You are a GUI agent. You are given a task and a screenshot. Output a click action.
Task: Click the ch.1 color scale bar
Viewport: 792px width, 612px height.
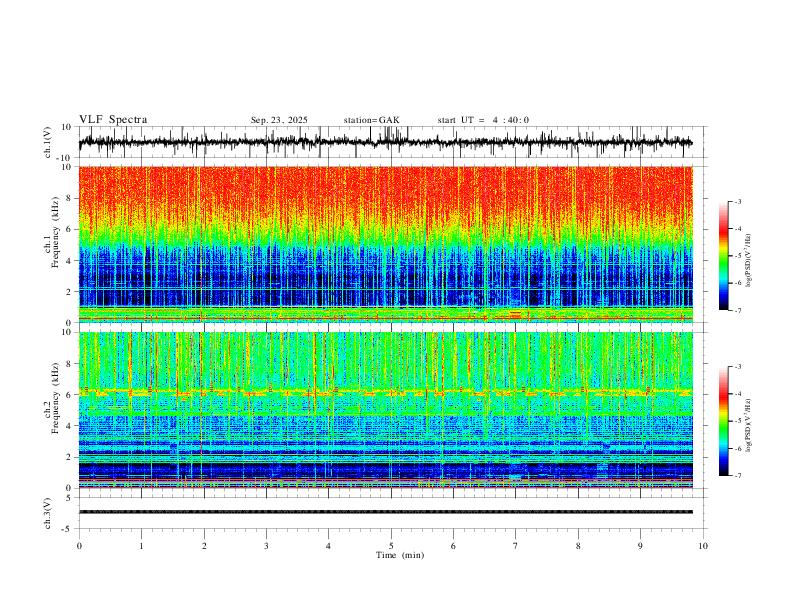tap(724, 256)
